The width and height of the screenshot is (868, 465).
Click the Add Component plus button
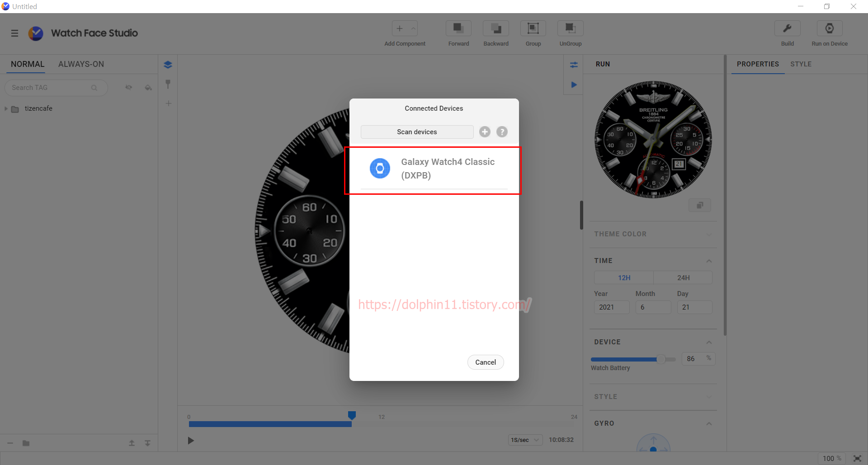[x=400, y=28]
